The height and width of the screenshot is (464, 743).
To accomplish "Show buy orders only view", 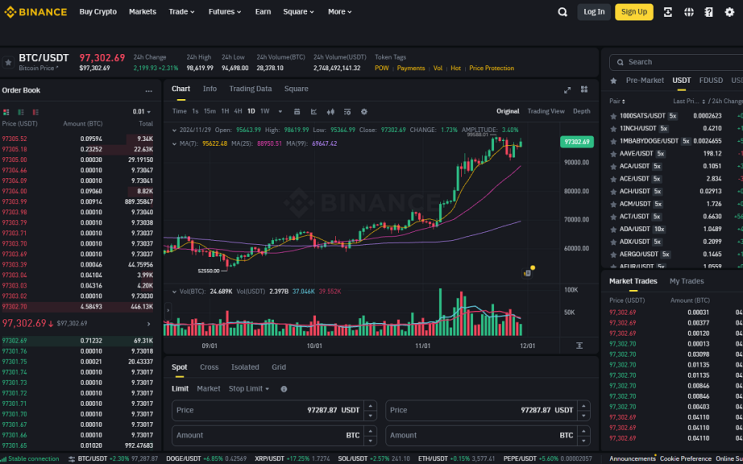I will pyautogui.click(x=21, y=112).
